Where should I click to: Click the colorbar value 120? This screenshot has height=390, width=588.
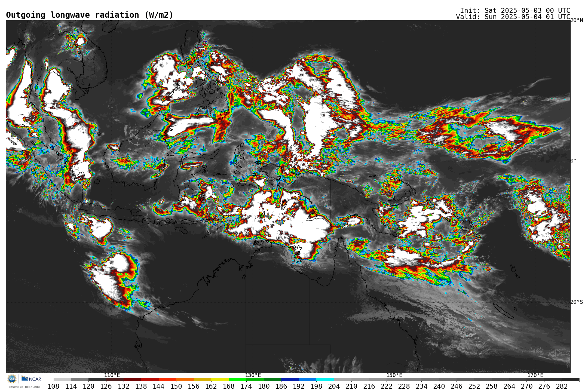(88, 386)
